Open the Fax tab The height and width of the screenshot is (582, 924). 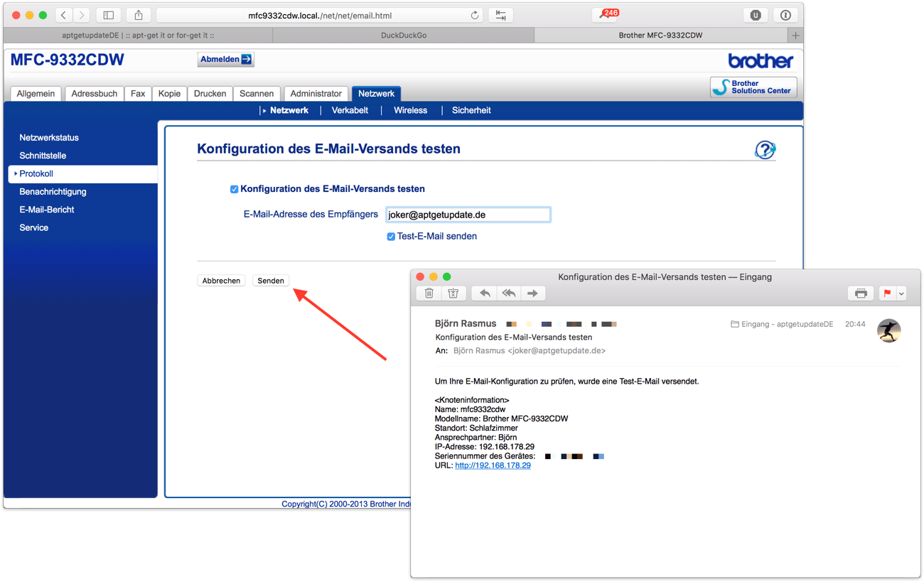(x=138, y=94)
